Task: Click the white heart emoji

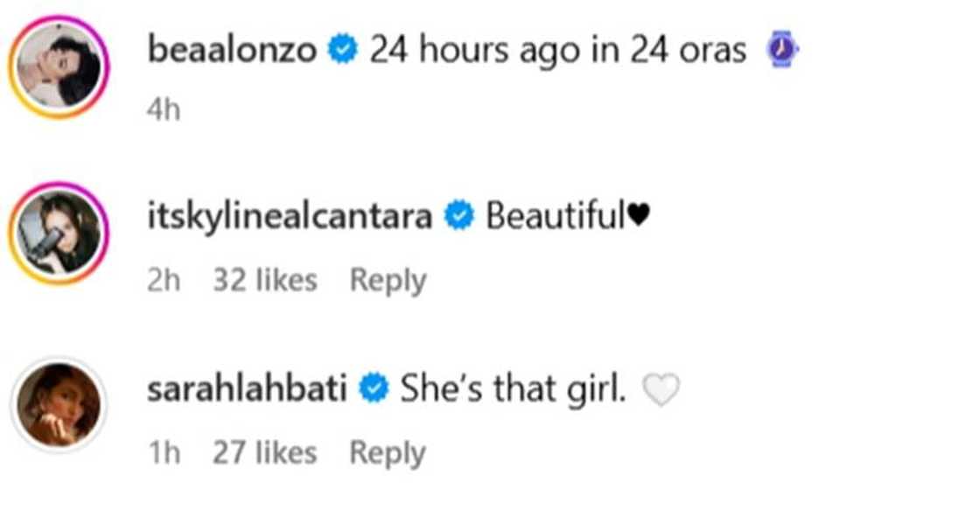Action: (661, 390)
